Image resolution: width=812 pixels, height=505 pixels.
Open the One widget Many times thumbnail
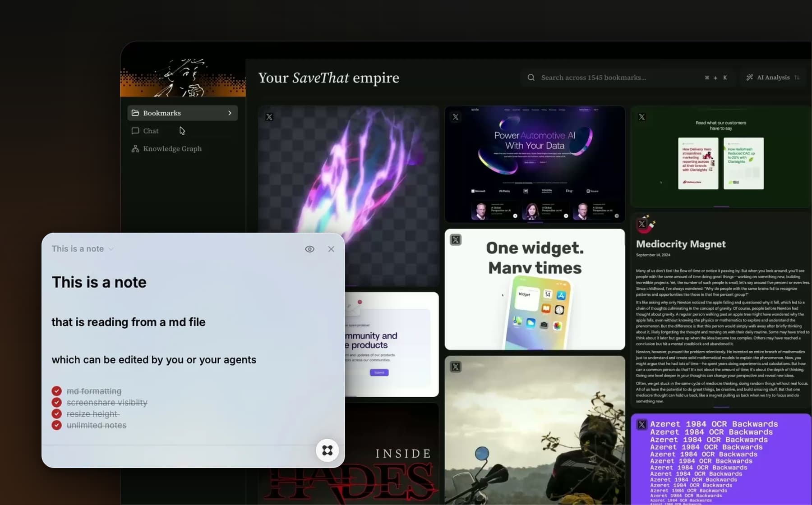point(535,289)
